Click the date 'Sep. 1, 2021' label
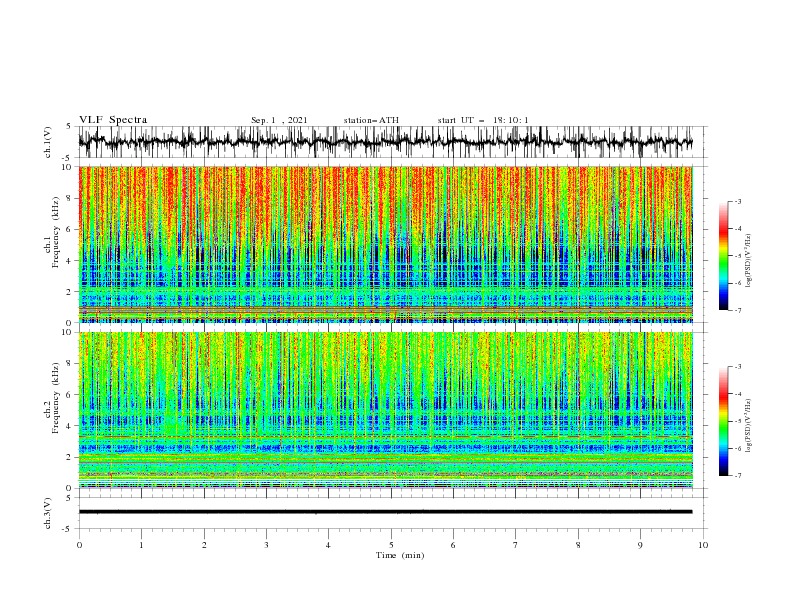This screenshot has height=612, width=792. pos(279,120)
